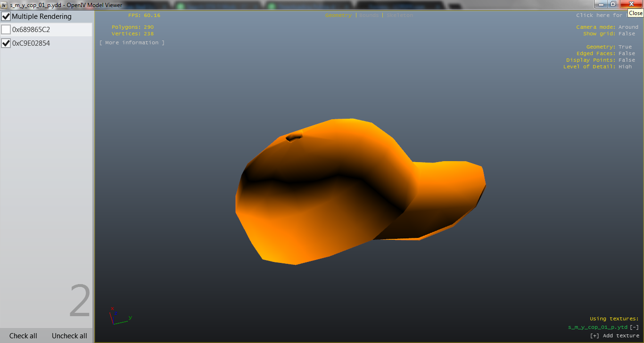Minimize the OpenIV Model Viewer window

click(x=601, y=4)
